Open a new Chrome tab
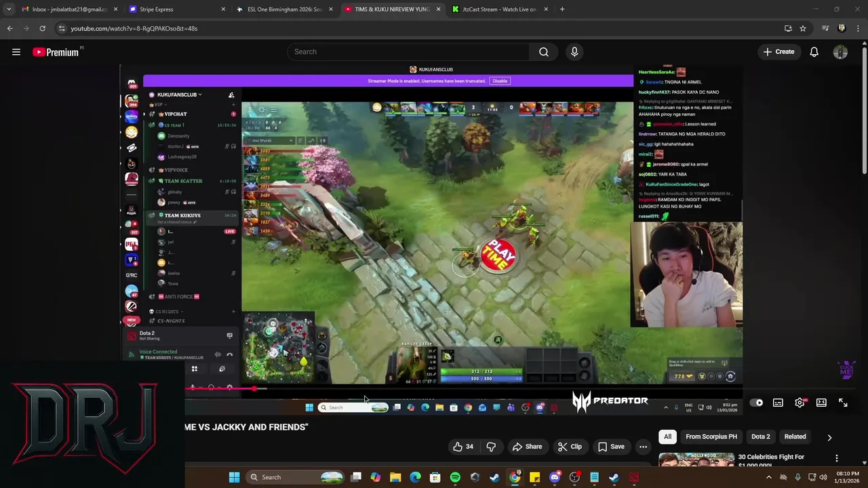Viewport: 868px width, 488px height. pyautogui.click(x=562, y=9)
